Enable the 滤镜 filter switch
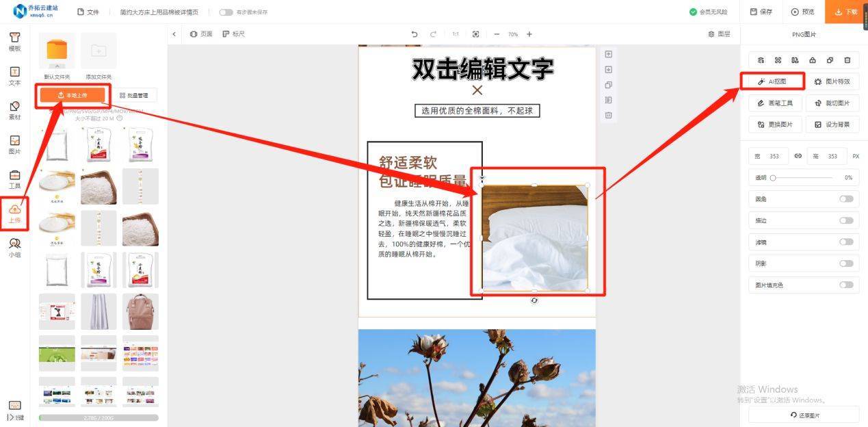This screenshot has height=427, width=868. point(846,242)
